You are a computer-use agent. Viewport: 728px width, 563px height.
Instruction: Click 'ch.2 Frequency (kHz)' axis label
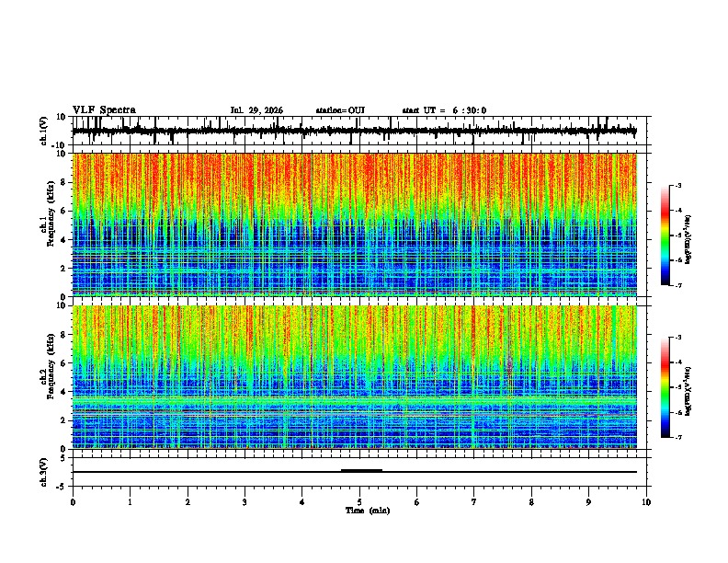click(x=48, y=366)
